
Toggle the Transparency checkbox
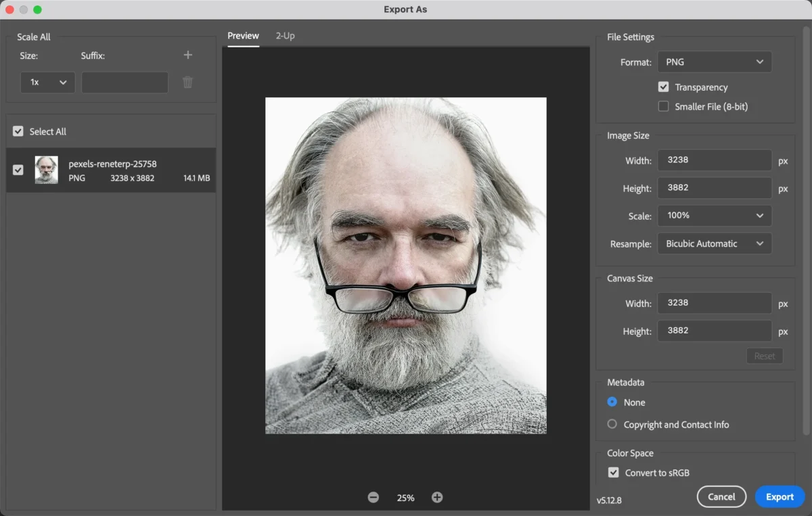664,87
